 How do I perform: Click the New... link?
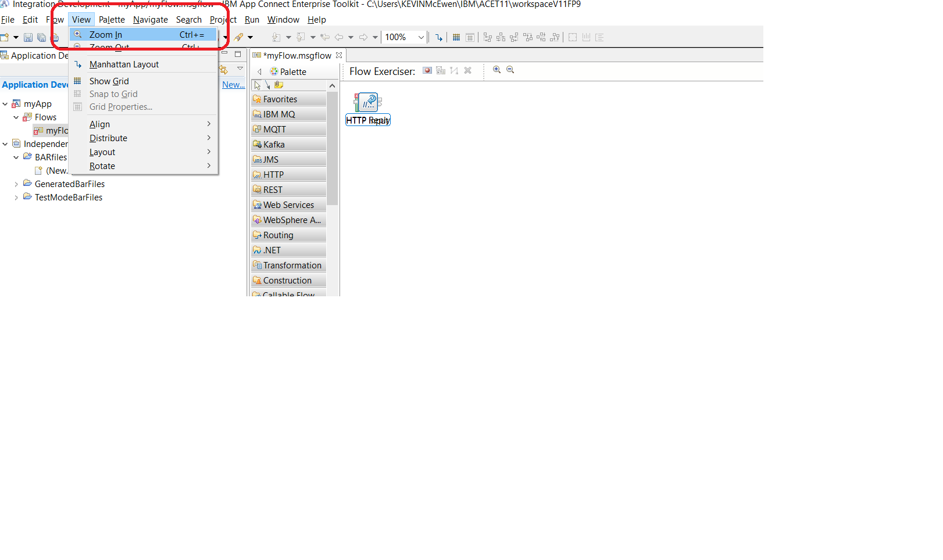233,85
